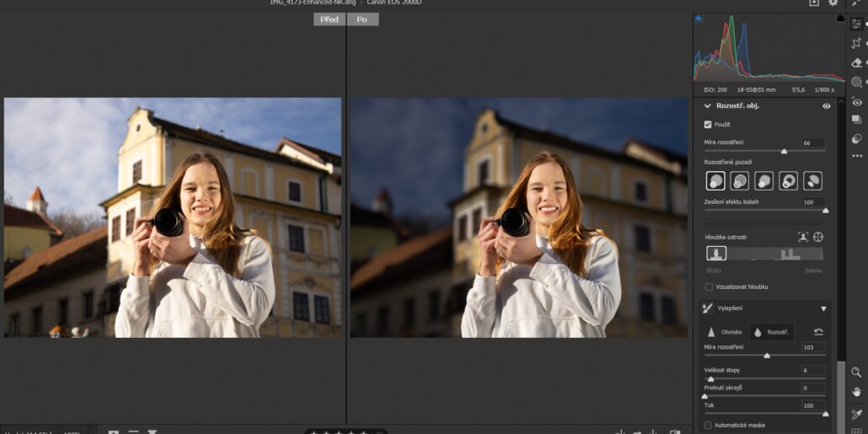
Task: Switch to the Po (after) view tab
Action: point(362,19)
